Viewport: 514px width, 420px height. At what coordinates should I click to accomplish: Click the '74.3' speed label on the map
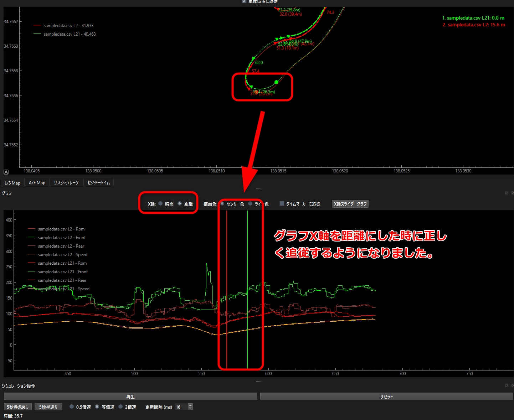point(330,12)
